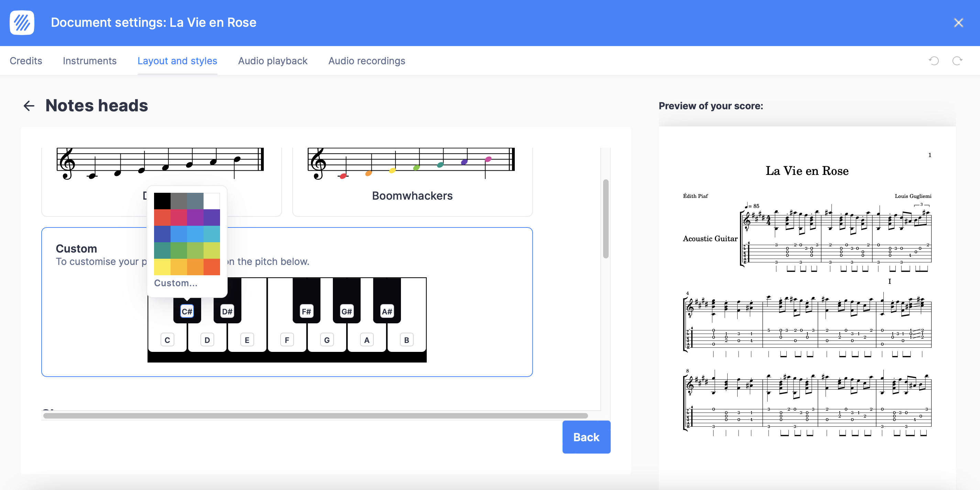Pick the yellow color swatch
The height and width of the screenshot is (490, 980).
(x=162, y=267)
